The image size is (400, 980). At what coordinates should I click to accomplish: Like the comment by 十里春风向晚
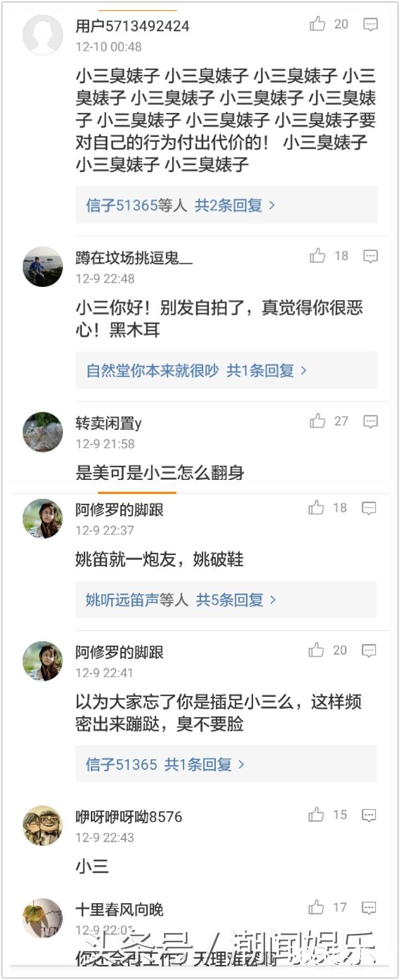(316, 908)
